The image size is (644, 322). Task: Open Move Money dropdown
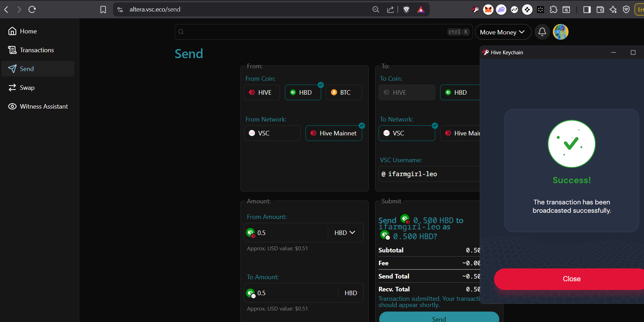503,32
